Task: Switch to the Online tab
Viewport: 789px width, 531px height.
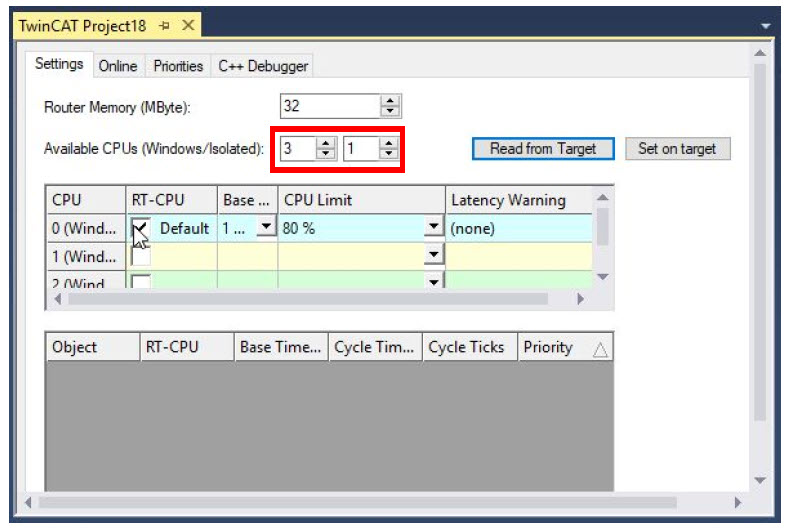Action: [x=117, y=66]
